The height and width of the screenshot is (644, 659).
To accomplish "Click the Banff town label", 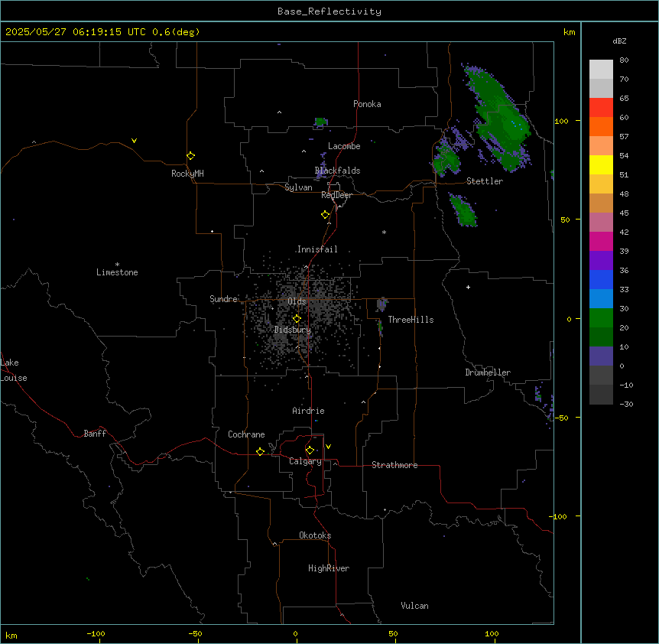I will [95, 434].
